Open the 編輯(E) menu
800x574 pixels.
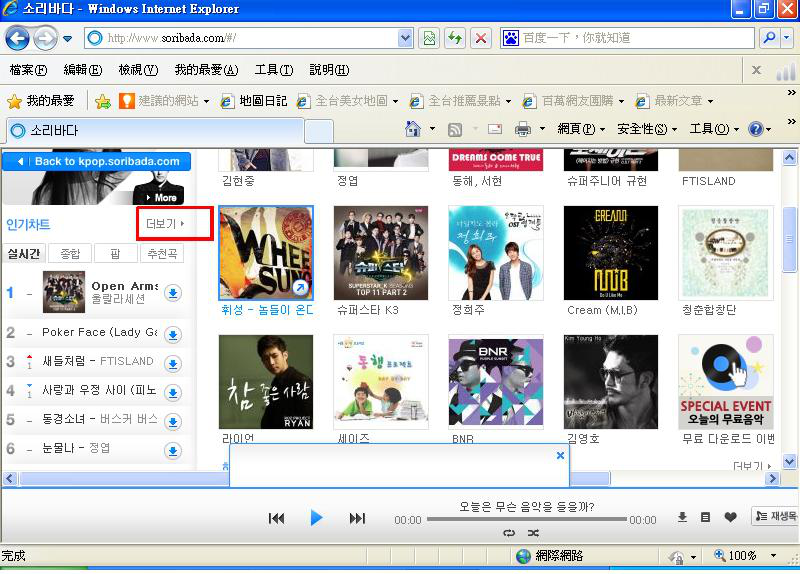tap(83, 70)
